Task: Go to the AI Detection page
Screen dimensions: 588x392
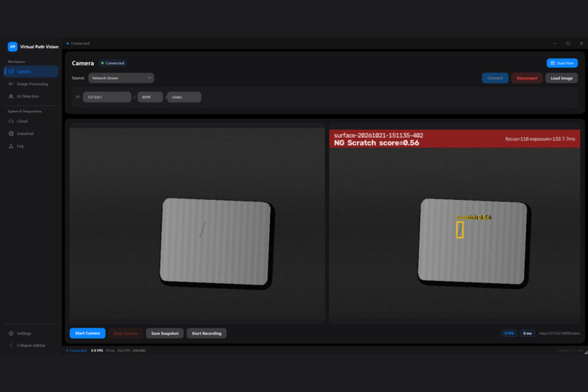Action: point(31,96)
